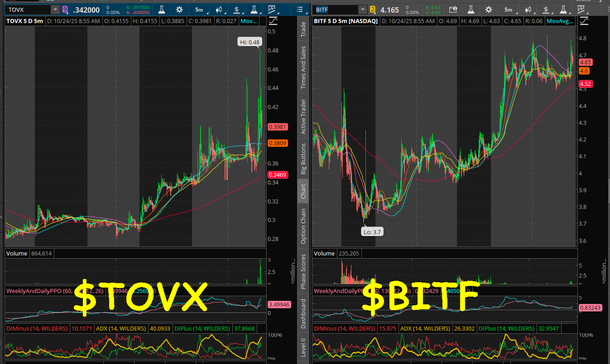Open the TOVX chart list menu icon
This screenshot has width=610, height=364.
pyautogui.click(x=300, y=10)
